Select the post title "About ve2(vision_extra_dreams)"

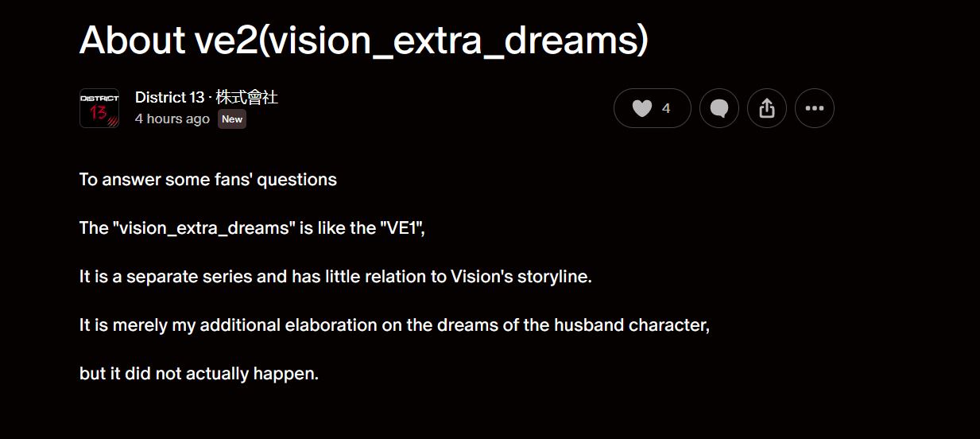(364, 40)
